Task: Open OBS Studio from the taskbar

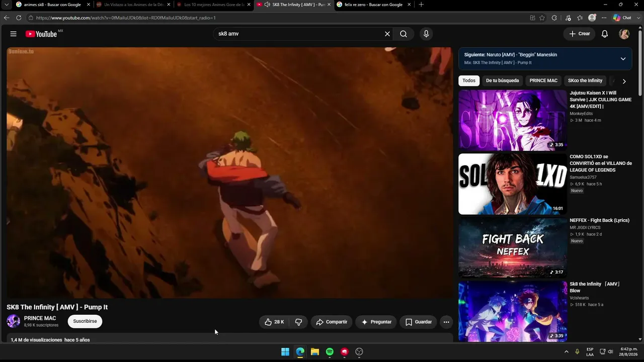Action: point(359,352)
